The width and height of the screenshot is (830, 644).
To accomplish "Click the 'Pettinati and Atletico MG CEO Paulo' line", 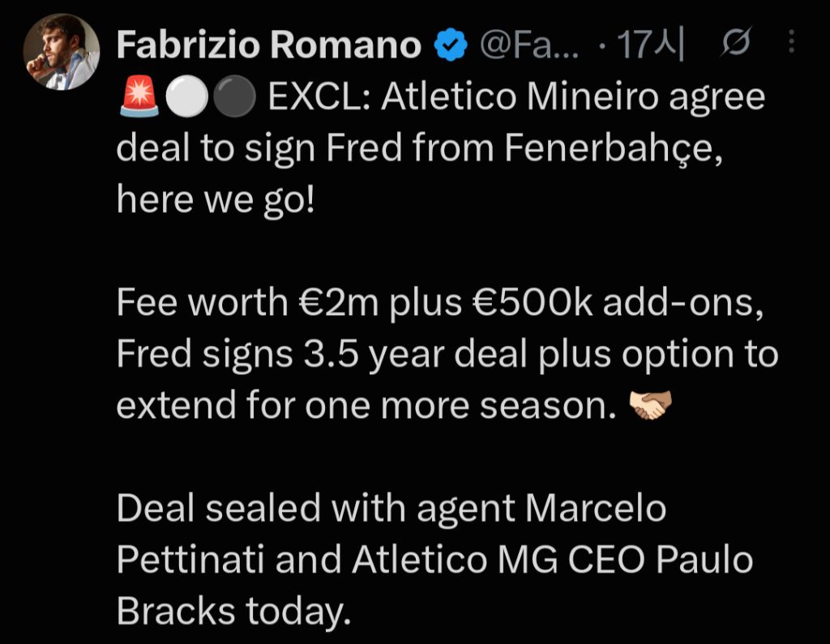I will [x=434, y=560].
